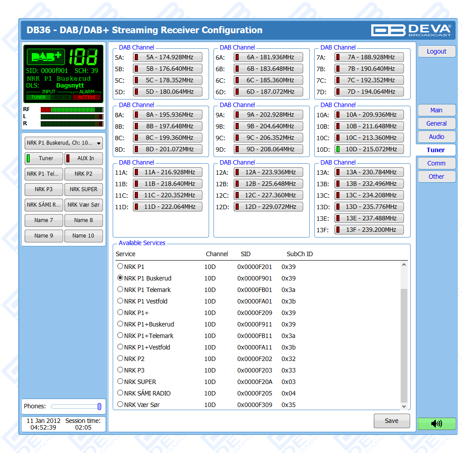Click the DAB+ logo on the display

(x=46, y=57)
